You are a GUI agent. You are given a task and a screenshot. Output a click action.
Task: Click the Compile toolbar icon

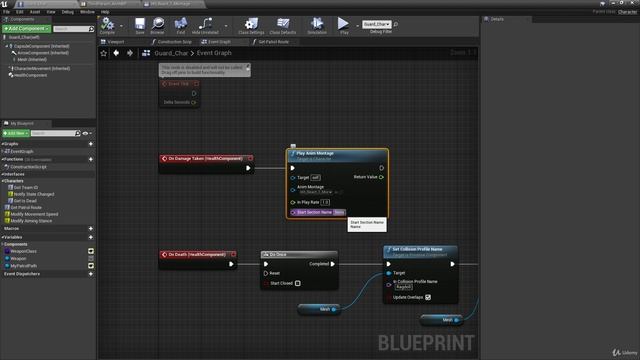point(107,24)
